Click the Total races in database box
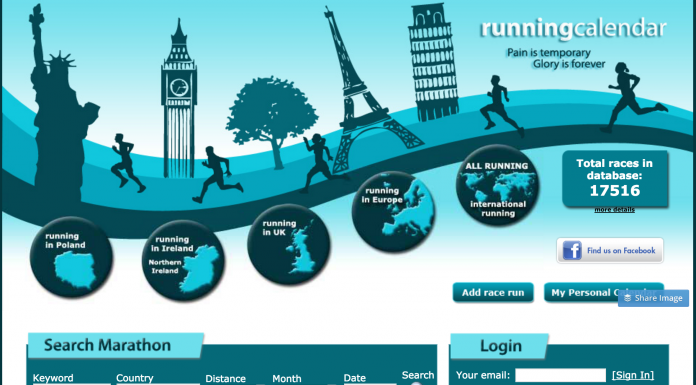The height and width of the screenshot is (385, 696). (x=615, y=179)
